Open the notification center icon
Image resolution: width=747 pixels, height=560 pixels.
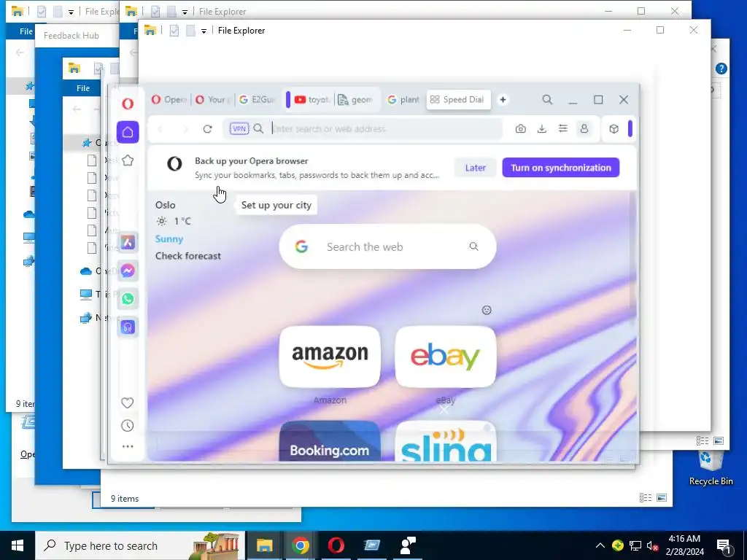724,546
